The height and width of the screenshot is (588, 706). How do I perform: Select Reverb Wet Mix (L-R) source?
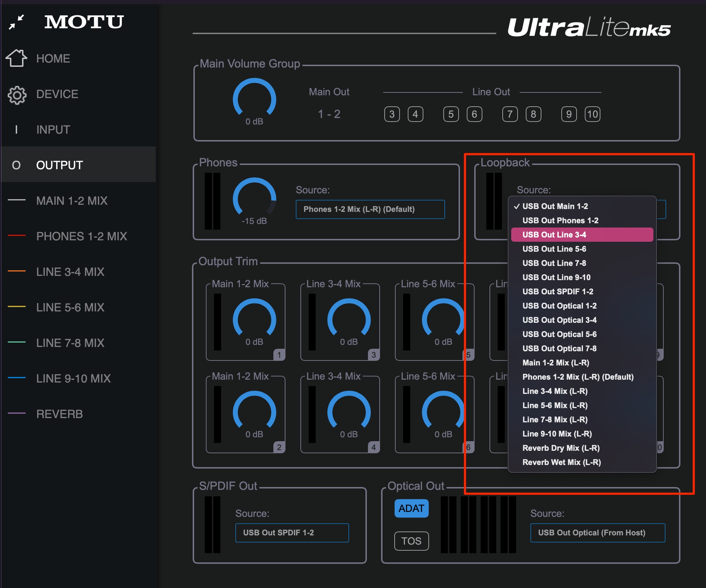tap(582, 462)
